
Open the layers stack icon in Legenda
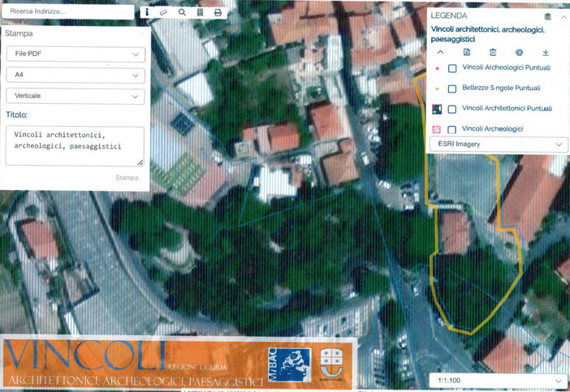pos(547,16)
